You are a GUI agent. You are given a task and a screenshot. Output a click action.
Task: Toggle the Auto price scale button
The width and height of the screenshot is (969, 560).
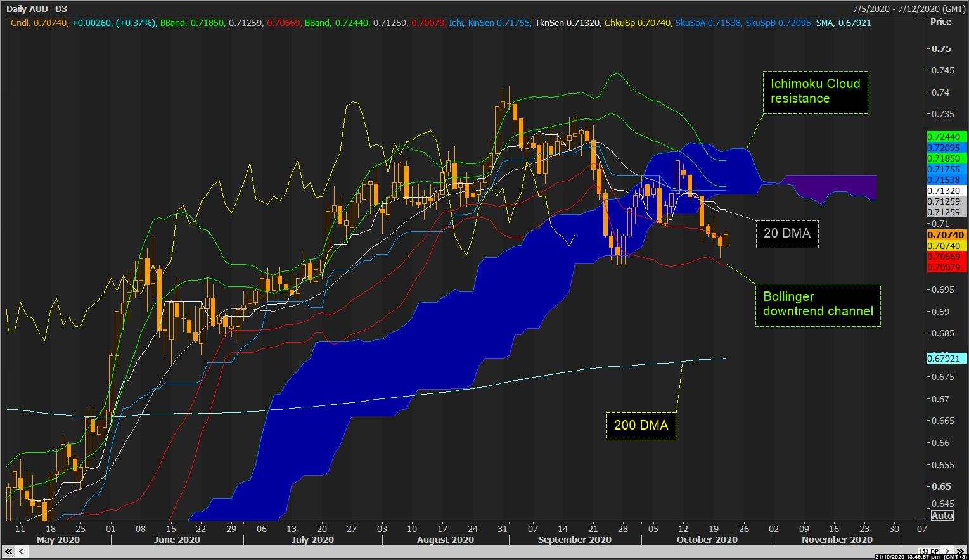[942, 515]
